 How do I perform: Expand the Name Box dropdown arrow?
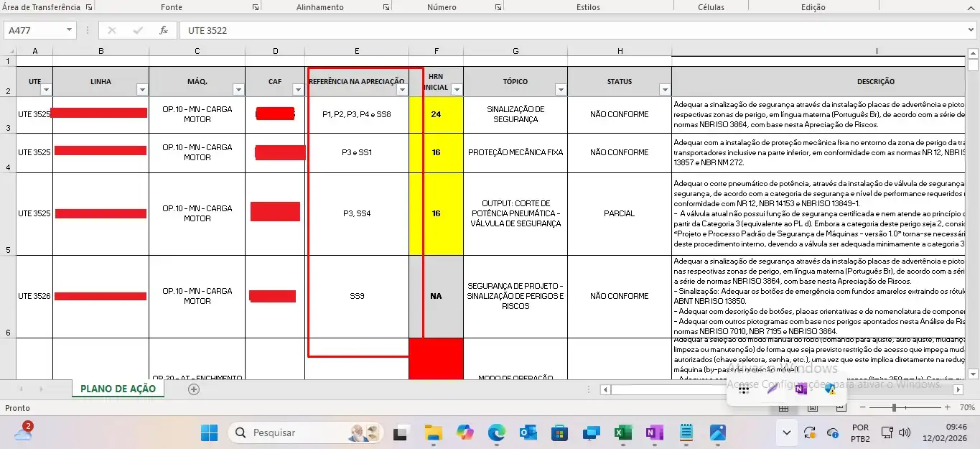[69, 30]
